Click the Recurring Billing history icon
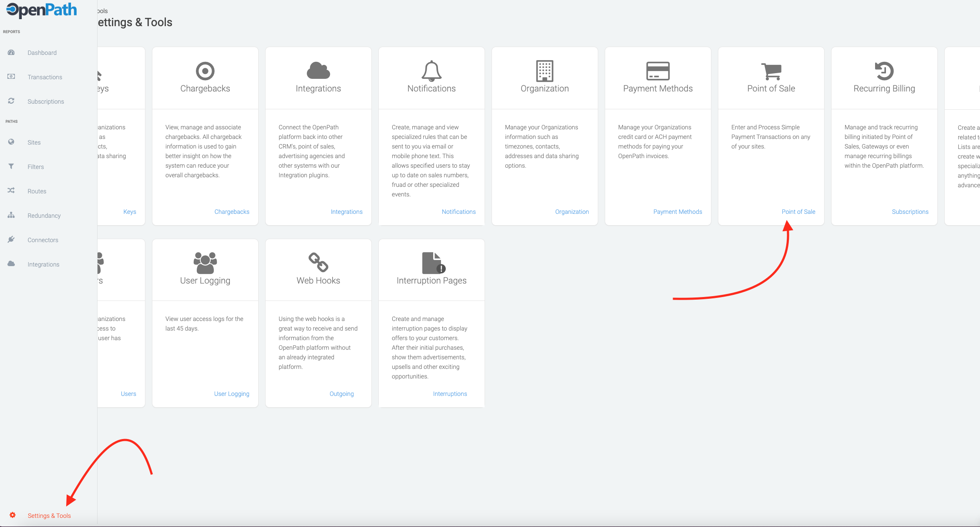Image resolution: width=980 pixels, height=527 pixels. click(x=884, y=71)
